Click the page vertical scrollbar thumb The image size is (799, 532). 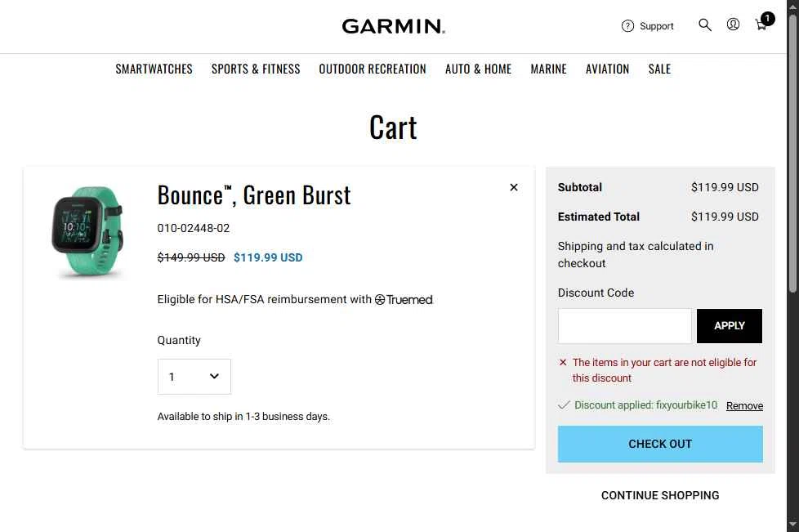click(792, 153)
